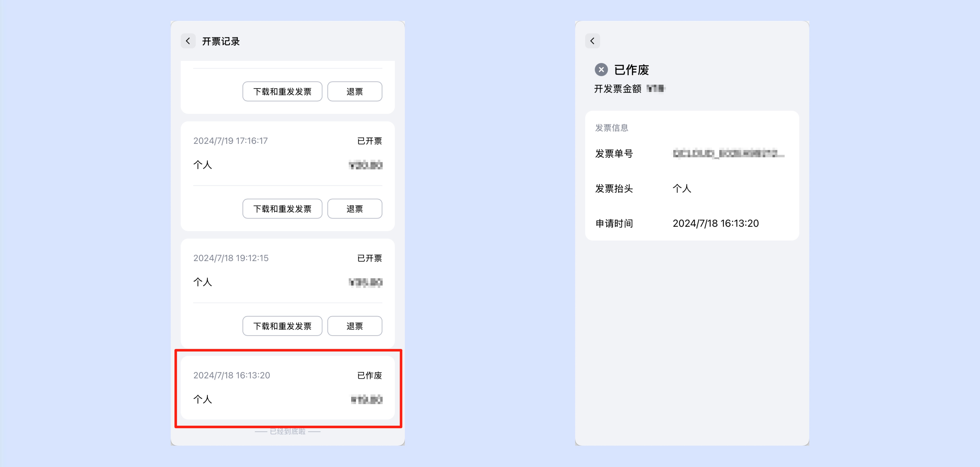This screenshot has height=467, width=980.
Task: Click the blurred amount on the 19:12:15 invoice
Action: (366, 282)
